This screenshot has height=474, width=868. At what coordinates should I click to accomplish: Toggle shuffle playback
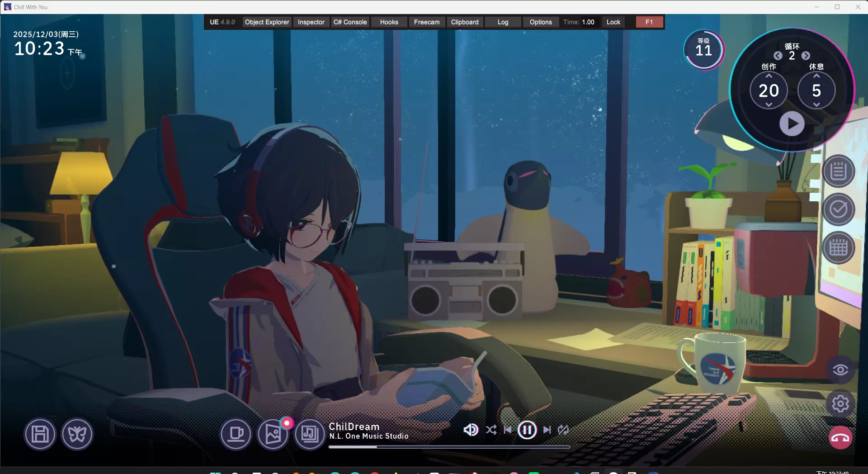pos(491,430)
